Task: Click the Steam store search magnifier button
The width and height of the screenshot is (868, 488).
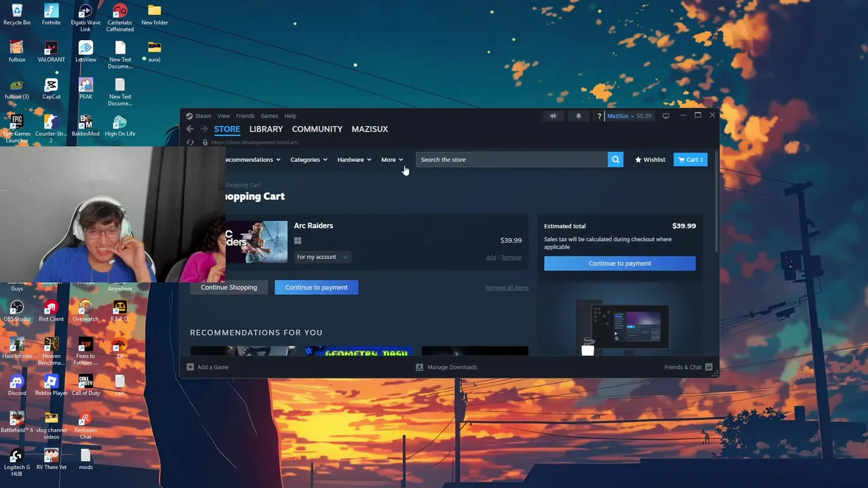Action: click(x=615, y=159)
